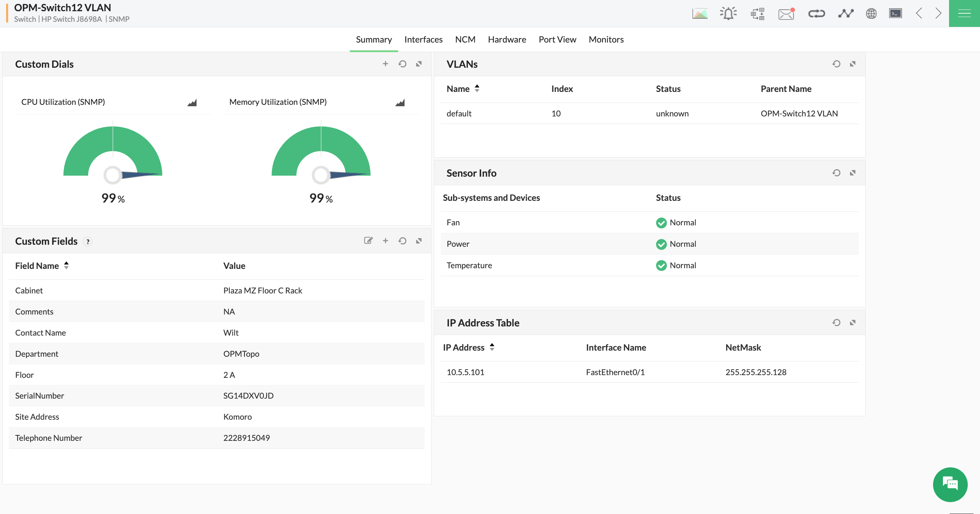The width and height of the screenshot is (980, 514).
Task: Open Memory Utilization graph icon
Action: [x=400, y=102]
